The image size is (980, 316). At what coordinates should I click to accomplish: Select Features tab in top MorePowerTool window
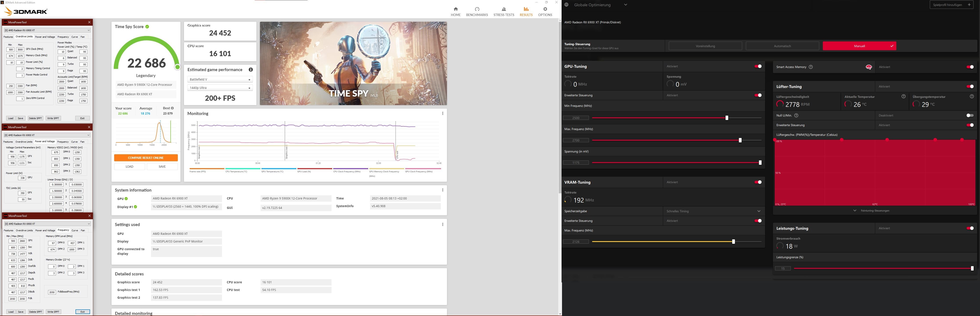[x=8, y=37]
